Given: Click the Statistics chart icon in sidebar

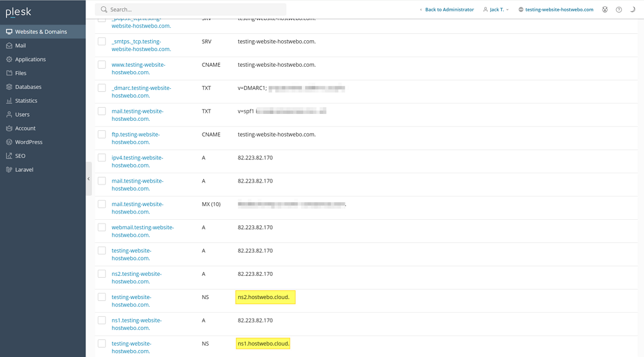Looking at the screenshot, I should click(x=9, y=101).
